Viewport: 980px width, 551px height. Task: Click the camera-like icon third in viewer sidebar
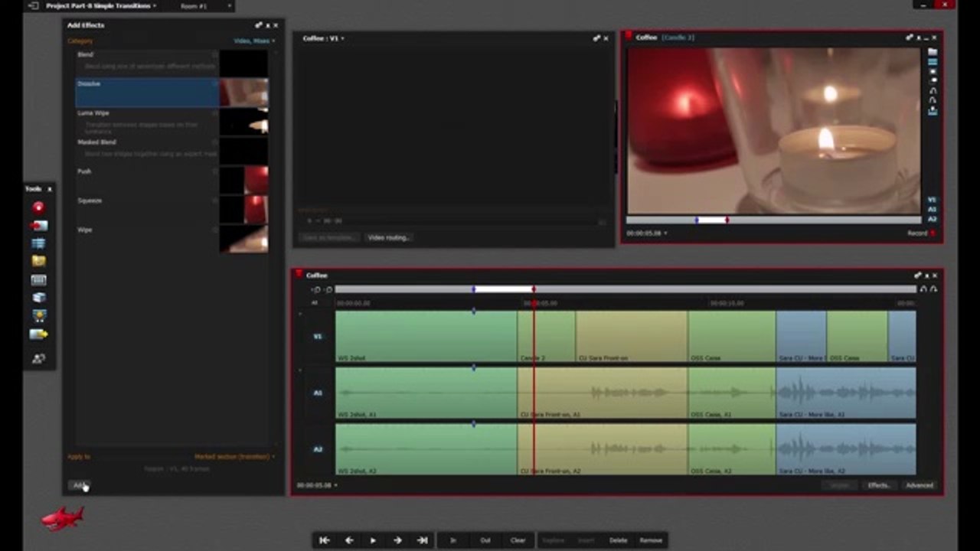click(932, 71)
